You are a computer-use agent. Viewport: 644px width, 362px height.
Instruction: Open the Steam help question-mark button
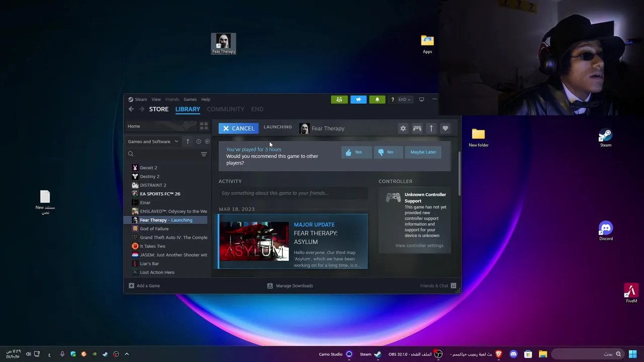pos(392,100)
